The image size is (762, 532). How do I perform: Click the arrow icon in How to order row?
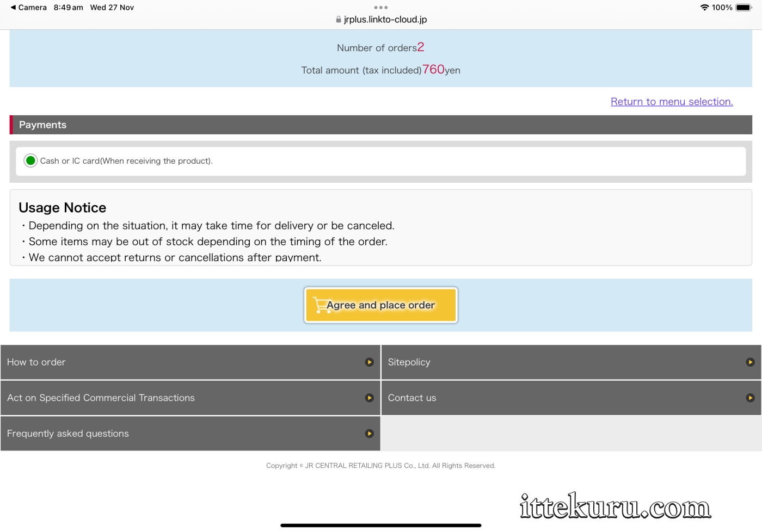click(370, 362)
